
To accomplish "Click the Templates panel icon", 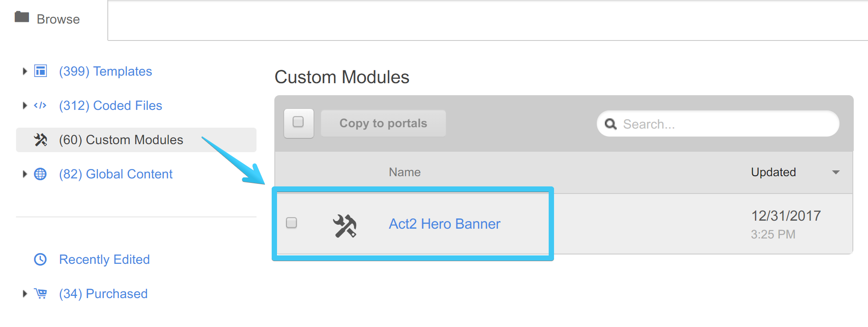I will pos(41,71).
